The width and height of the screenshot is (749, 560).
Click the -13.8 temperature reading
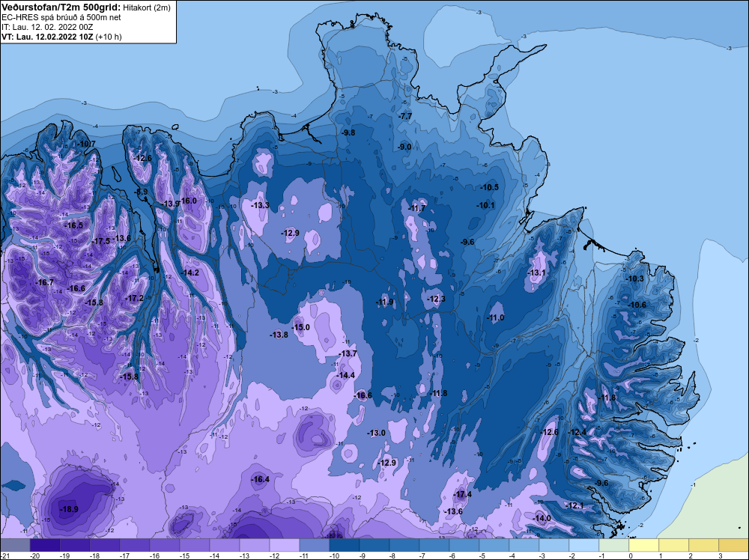point(279,335)
